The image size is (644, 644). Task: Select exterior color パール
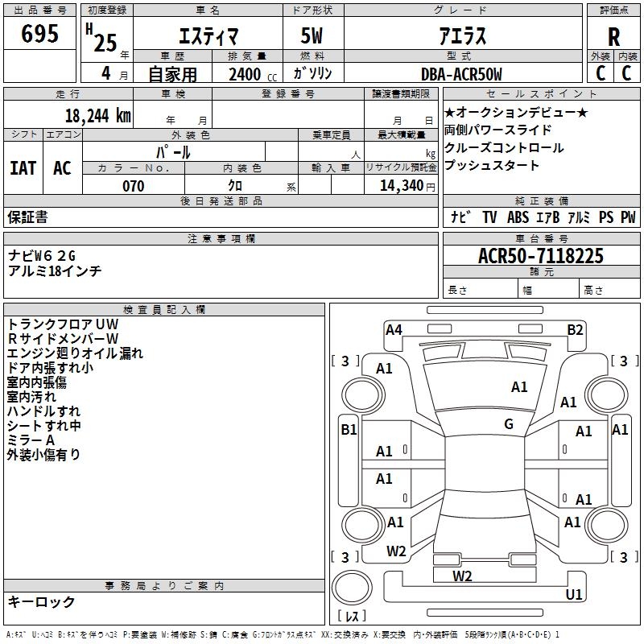pyautogui.click(x=173, y=152)
